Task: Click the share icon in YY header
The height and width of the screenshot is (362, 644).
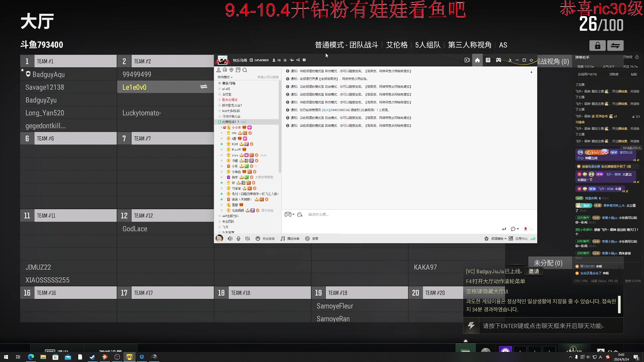Action: tap(298, 60)
